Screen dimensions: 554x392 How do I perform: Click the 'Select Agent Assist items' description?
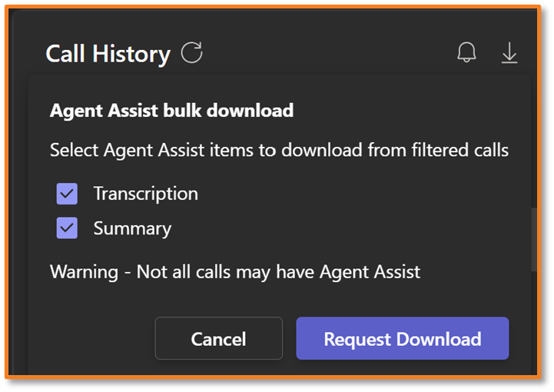(279, 150)
